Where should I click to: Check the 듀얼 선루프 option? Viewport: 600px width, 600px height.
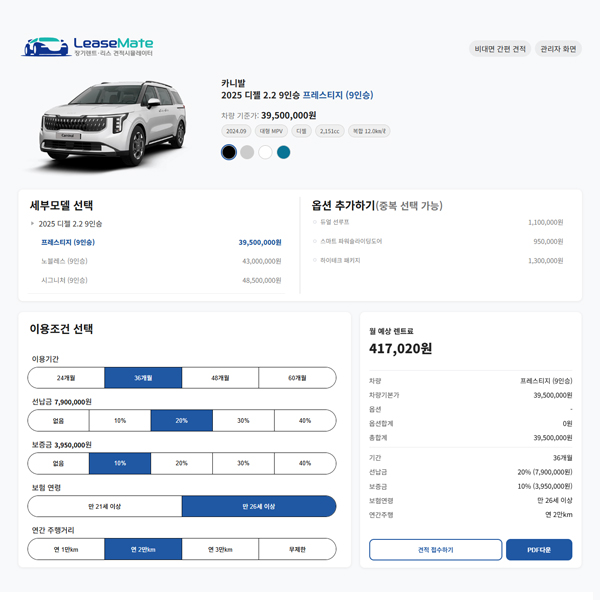315,222
